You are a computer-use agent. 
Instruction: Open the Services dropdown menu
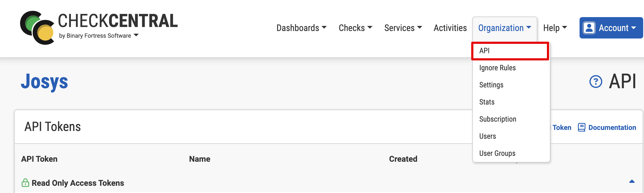(403, 28)
